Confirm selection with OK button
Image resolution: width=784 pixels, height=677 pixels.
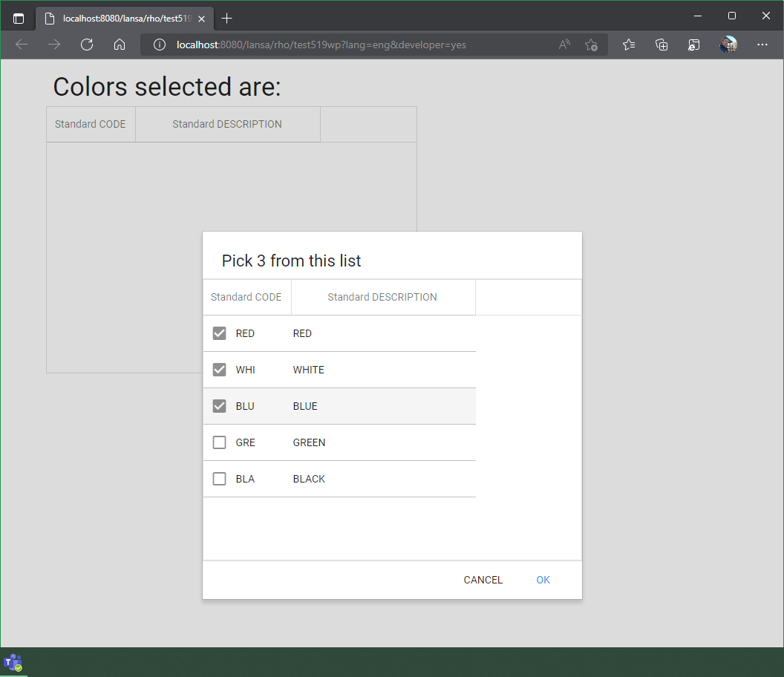543,580
